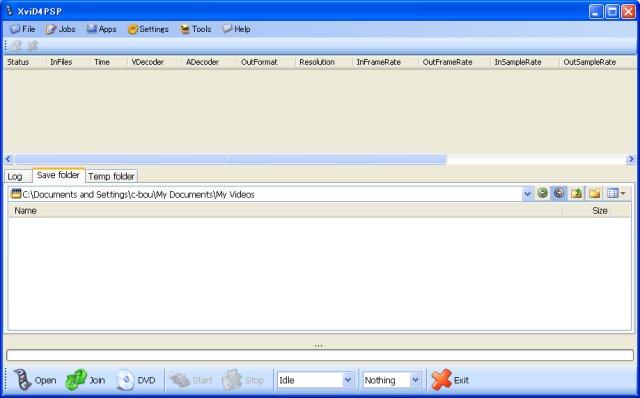Click the Resolution column header
Viewport: 640px width, 398px height.
coord(324,62)
